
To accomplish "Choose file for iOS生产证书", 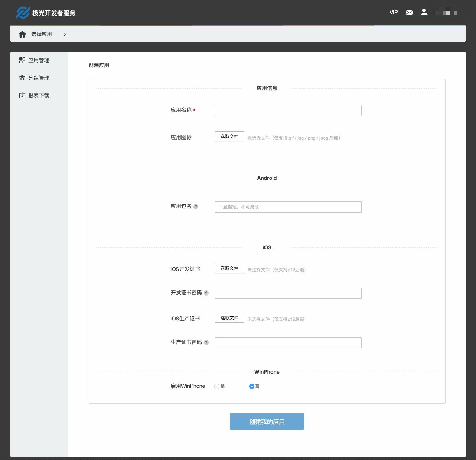I will click(229, 318).
